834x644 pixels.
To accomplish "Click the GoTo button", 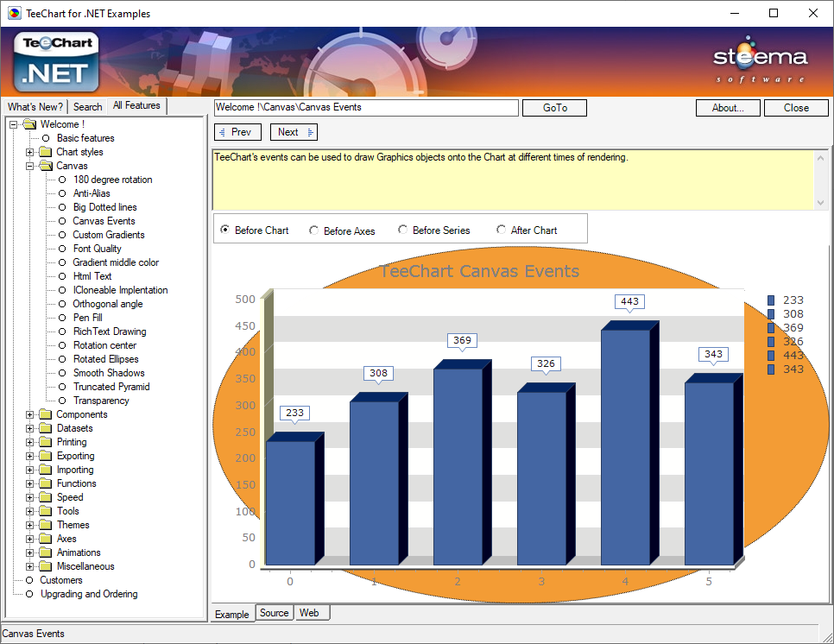I will coord(555,108).
